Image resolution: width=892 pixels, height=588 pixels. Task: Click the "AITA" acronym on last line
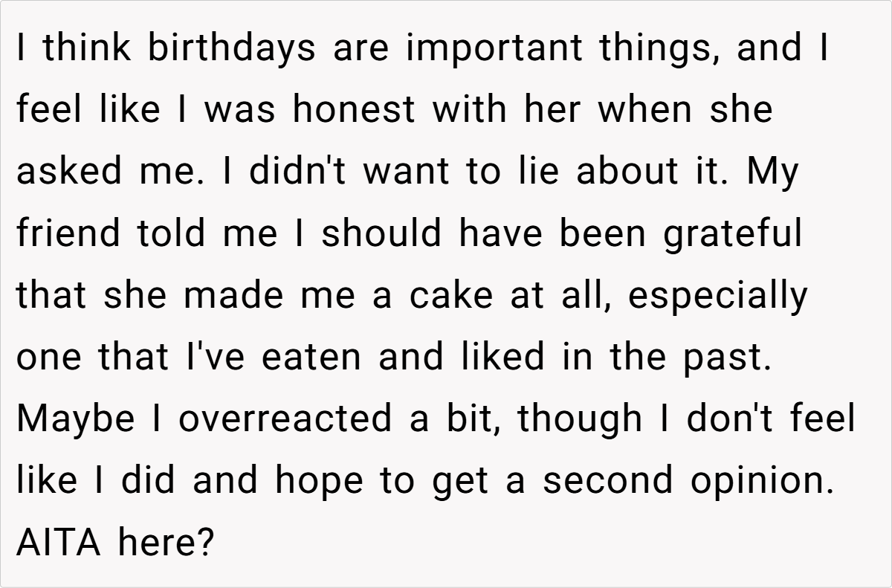tap(58, 542)
